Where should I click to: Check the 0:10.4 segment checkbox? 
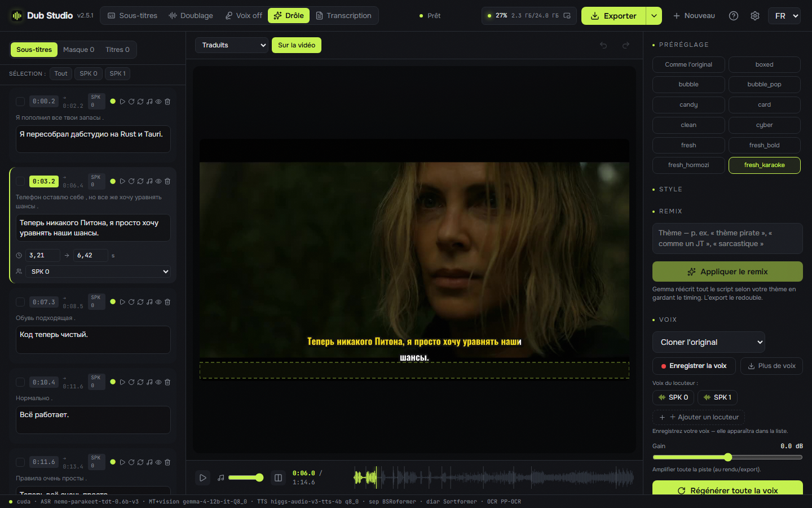pos(20,382)
